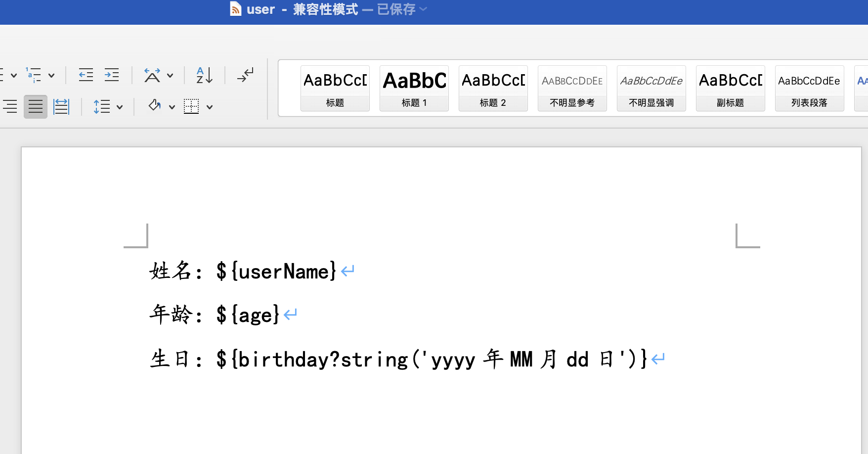
Task: Click the A-Z Sort icon
Action: point(204,75)
